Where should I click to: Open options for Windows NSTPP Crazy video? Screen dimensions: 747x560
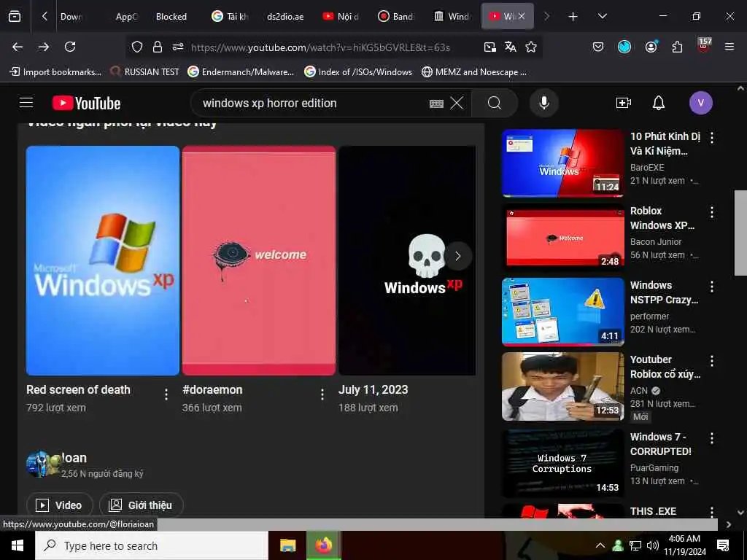[x=712, y=287]
